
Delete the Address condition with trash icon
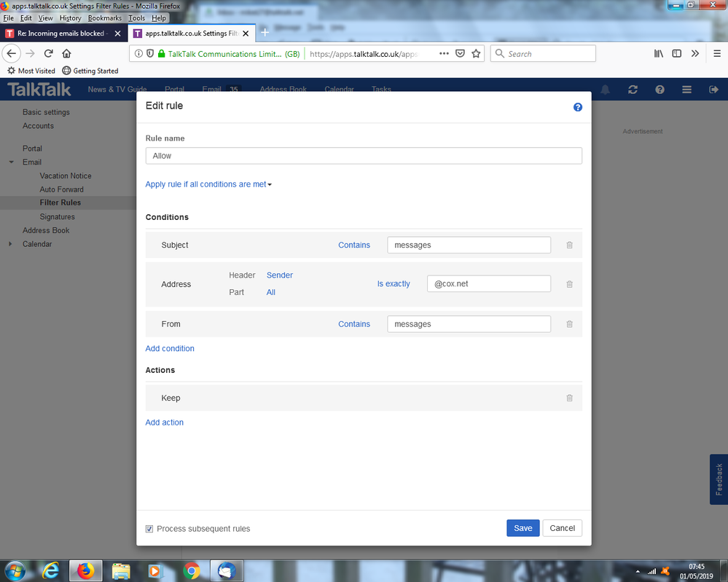click(569, 284)
